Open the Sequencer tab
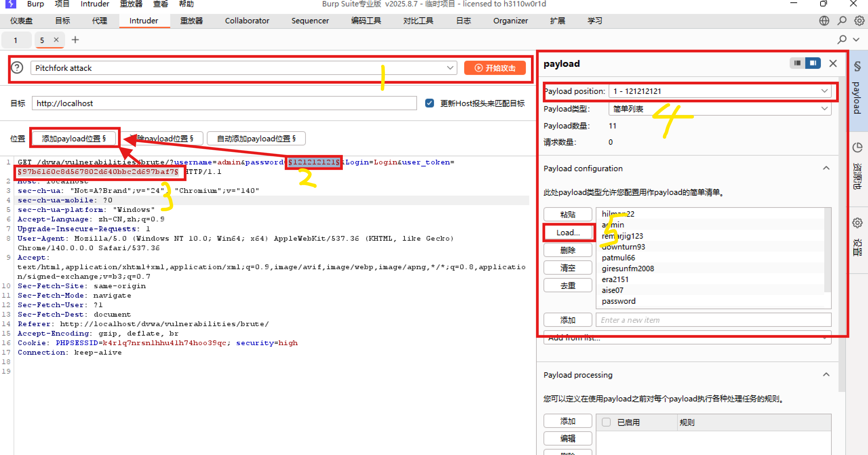 pos(310,21)
